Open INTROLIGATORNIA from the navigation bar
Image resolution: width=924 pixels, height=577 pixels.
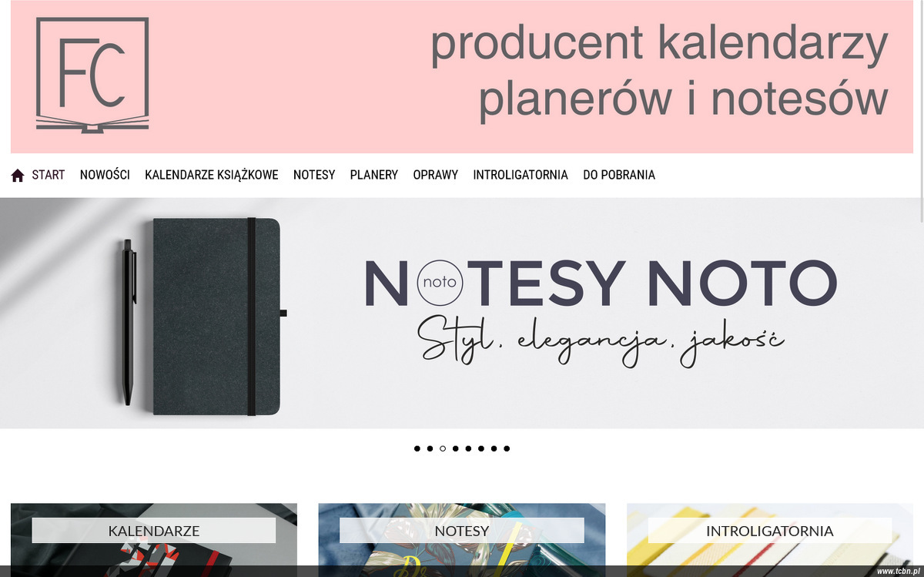(x=521, y=175)
